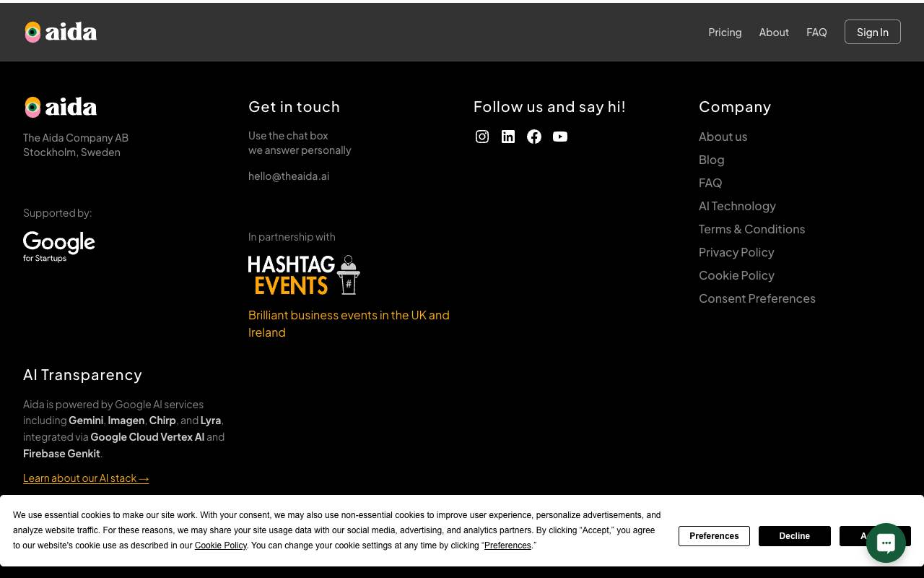Open the Hashtag Events partner logo
The width and height of the screenshot is (924, 578).
304,275
